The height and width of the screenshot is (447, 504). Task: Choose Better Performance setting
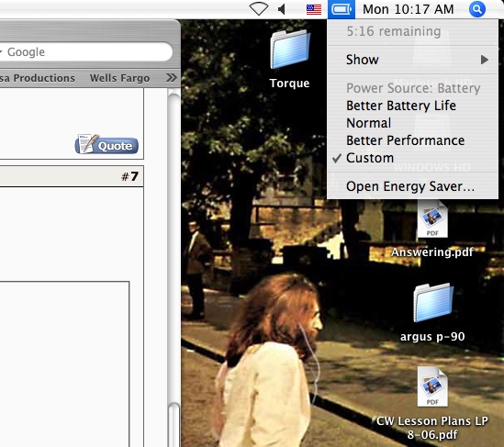[x=413, y=140]
